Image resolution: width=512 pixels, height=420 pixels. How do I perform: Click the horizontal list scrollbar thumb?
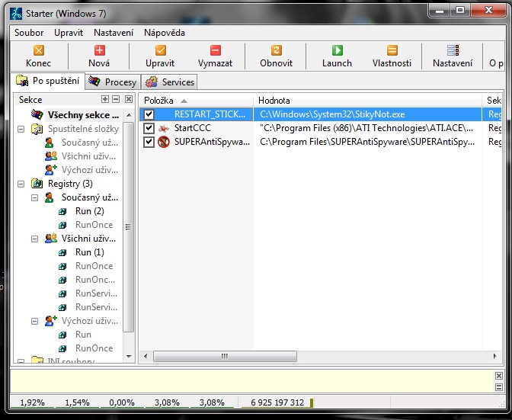(225, 356)
